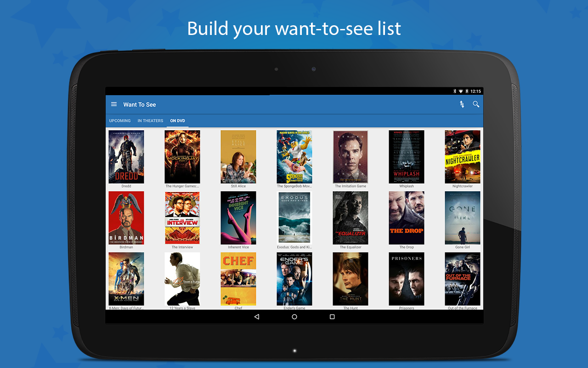Tap the Wi-Fi status icon
The width and height of the screenshot is (588, 368).
461,91
